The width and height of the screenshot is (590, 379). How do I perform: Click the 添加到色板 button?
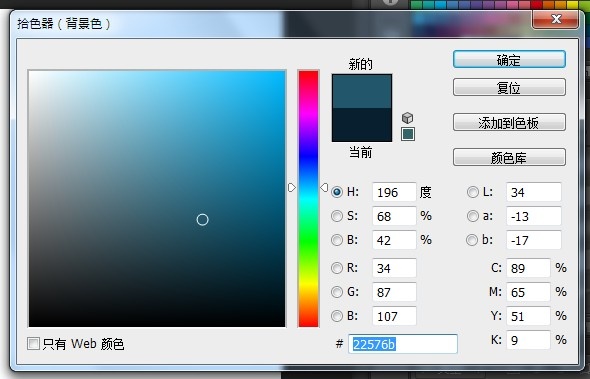[509, 122]
